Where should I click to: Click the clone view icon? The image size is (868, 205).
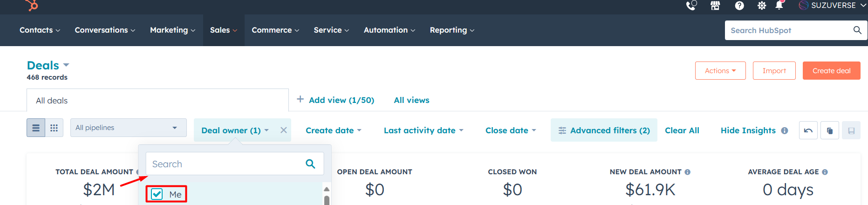[830, 130]
